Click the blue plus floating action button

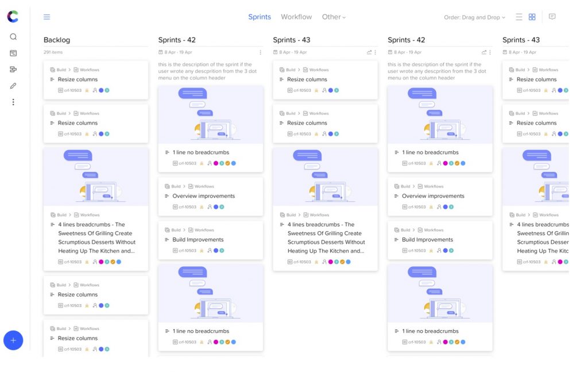pyautogui.click(x=13, y=340)
